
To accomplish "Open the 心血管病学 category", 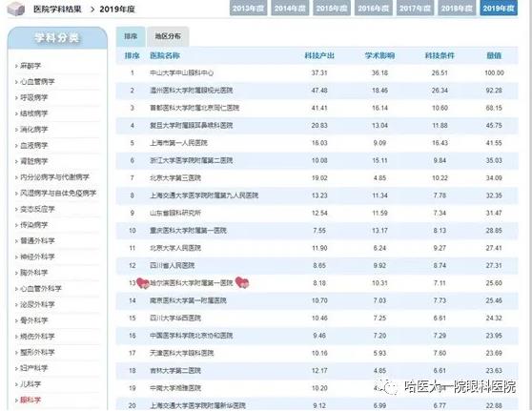I will pyautogui.click(x=37, y=81).
